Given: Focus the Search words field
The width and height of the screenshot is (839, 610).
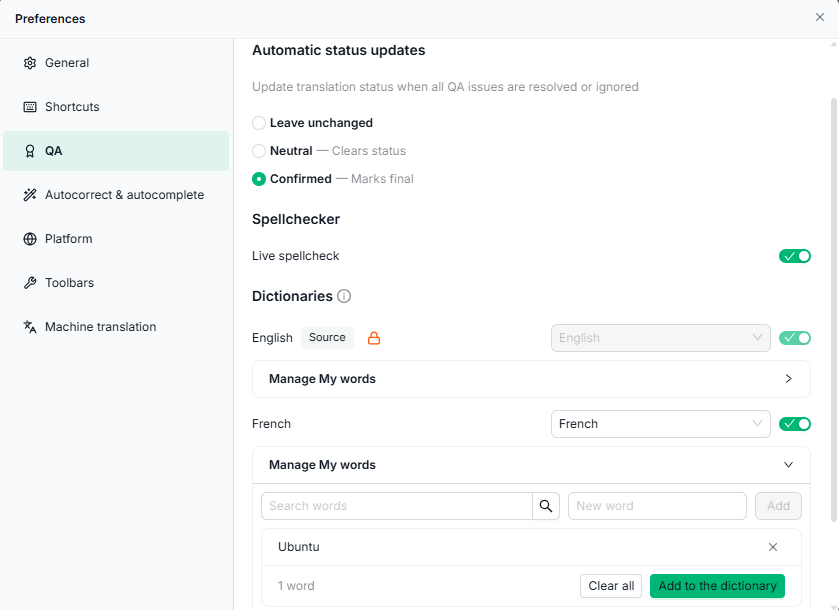Looking at the screenshot, I should point(397,506).
